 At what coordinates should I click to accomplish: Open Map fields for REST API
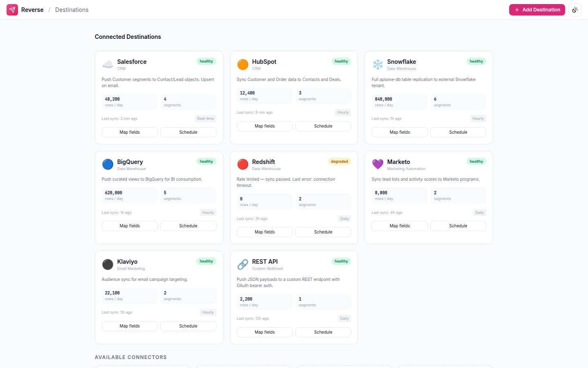(265, 332)
